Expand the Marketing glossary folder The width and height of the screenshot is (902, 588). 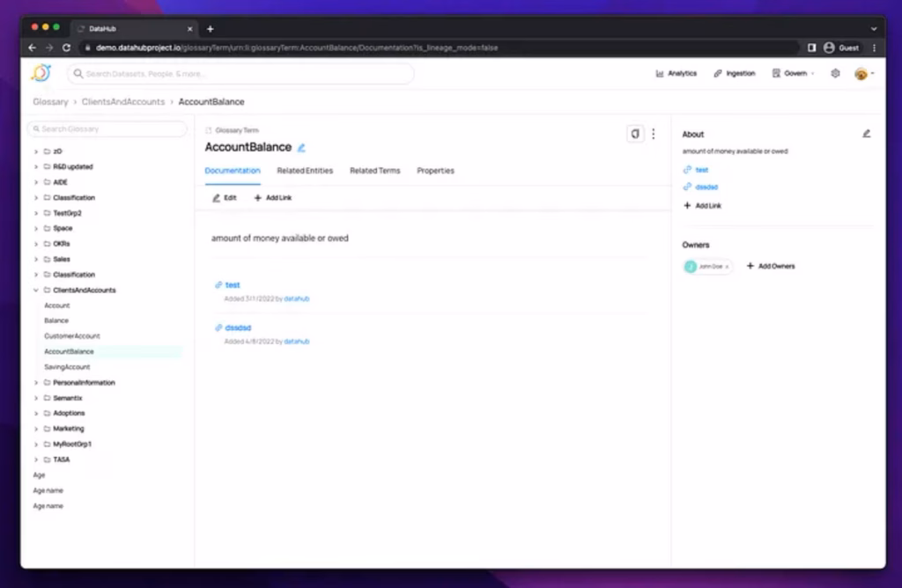36,429
